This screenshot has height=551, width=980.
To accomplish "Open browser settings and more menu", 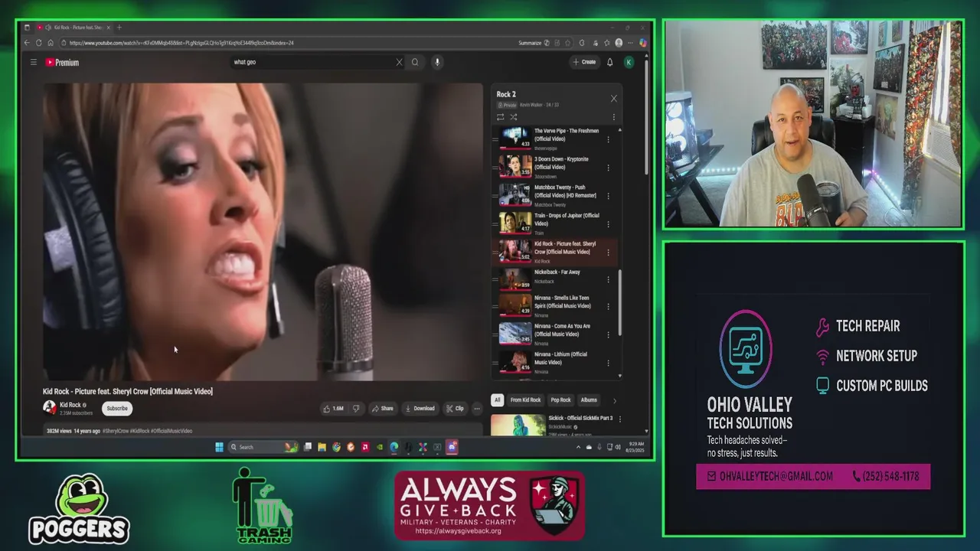I will point(632,43).
